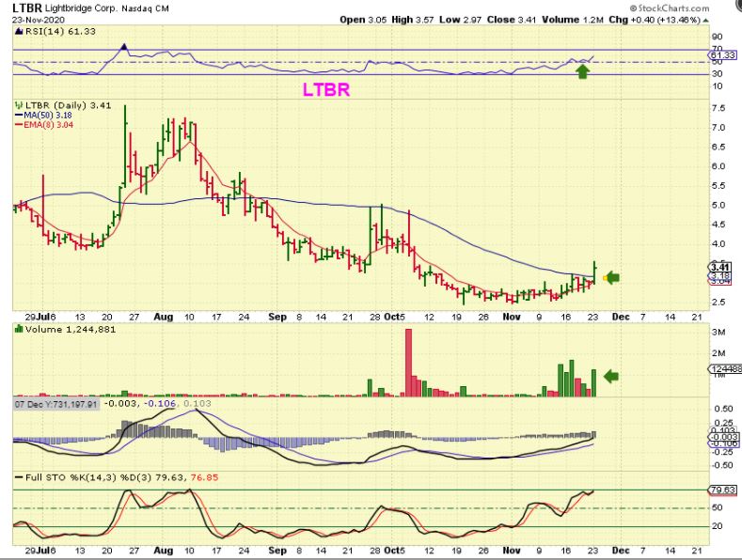Select the EMA(8) 3.04 legend entry

coord(44,125)
